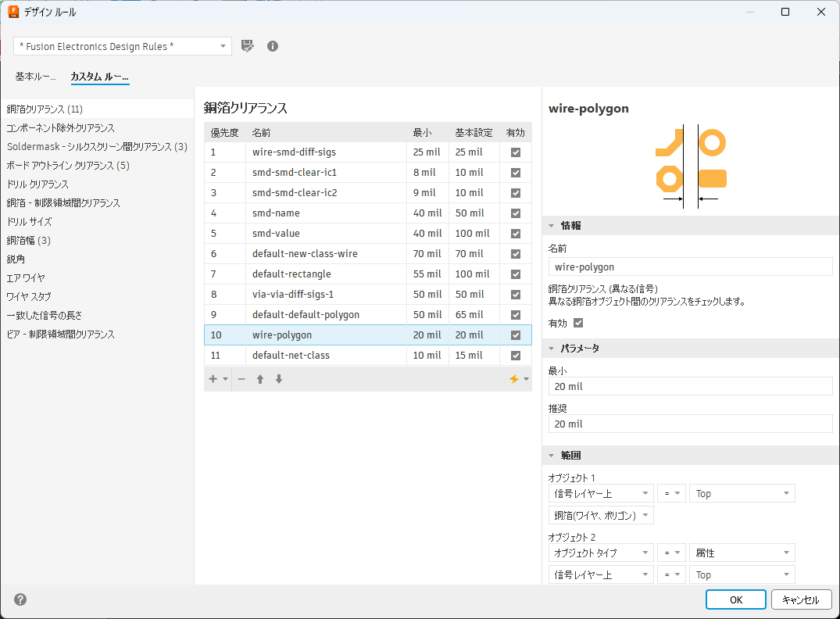840x619 pixels.
Task: Click the 最小 input field
Action: coord(690,386)
